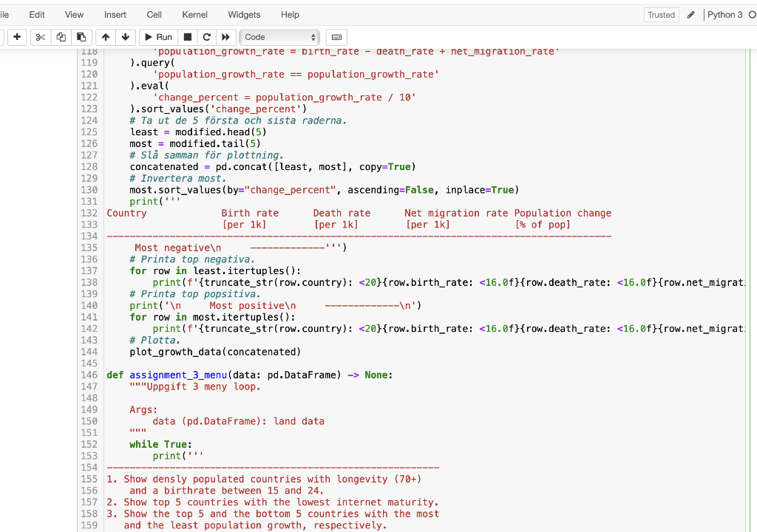
Task: Check the Trusted notebook status
Action: tap(661, 14)
